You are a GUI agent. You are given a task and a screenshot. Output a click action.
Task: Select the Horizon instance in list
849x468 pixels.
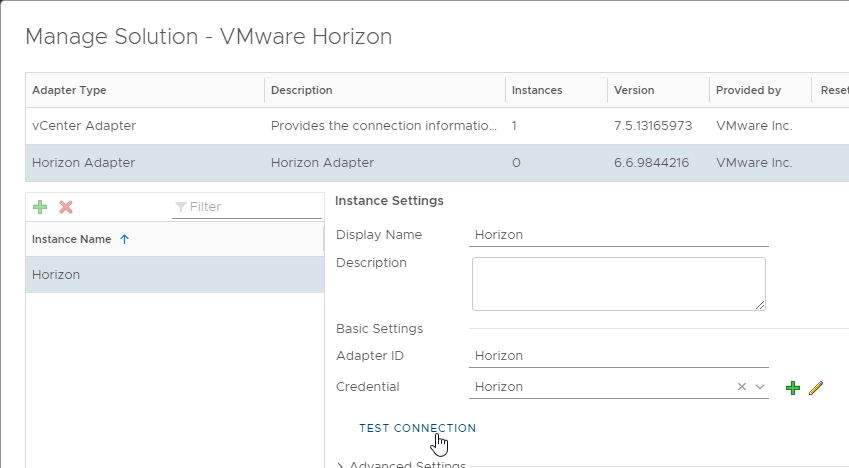coord(175,275)
